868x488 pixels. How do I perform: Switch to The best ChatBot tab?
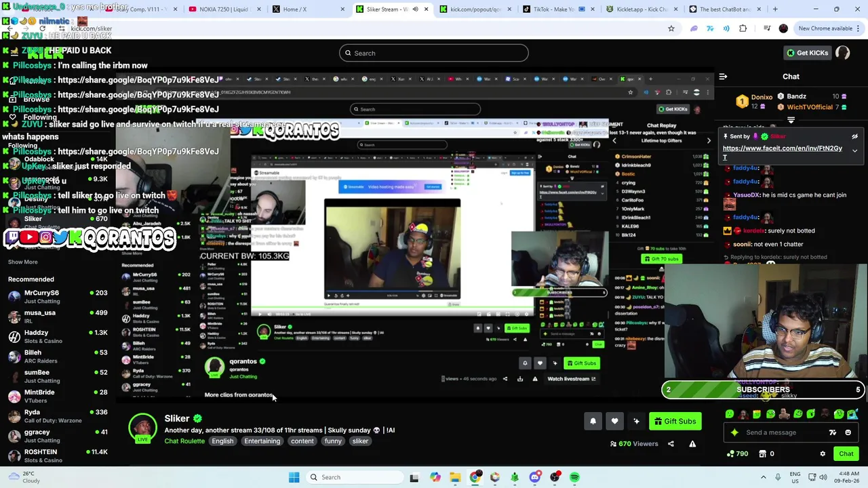pyautogui.click(x=724, y=9)
